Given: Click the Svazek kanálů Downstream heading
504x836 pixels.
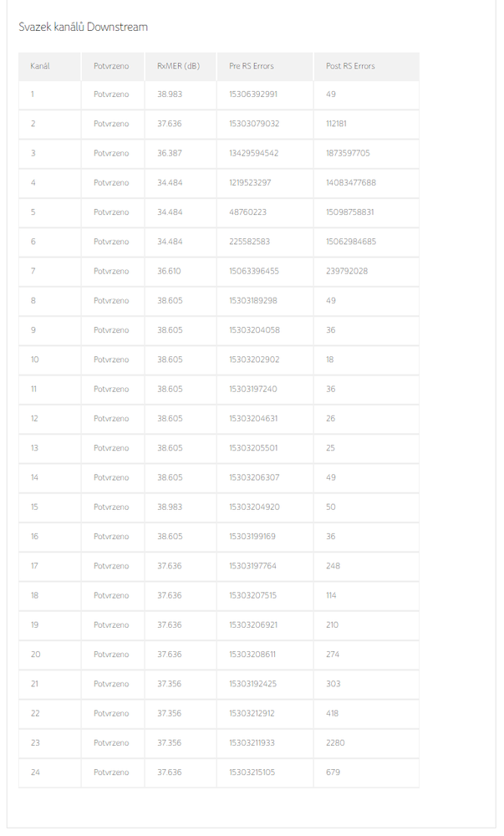Looking at the screenshot, I should tap(83, 27).
